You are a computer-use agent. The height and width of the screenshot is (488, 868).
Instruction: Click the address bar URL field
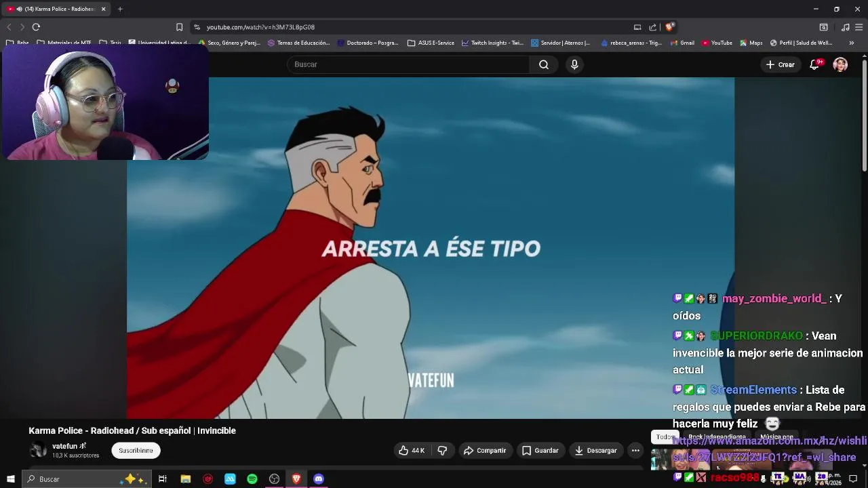click(407, 27)
